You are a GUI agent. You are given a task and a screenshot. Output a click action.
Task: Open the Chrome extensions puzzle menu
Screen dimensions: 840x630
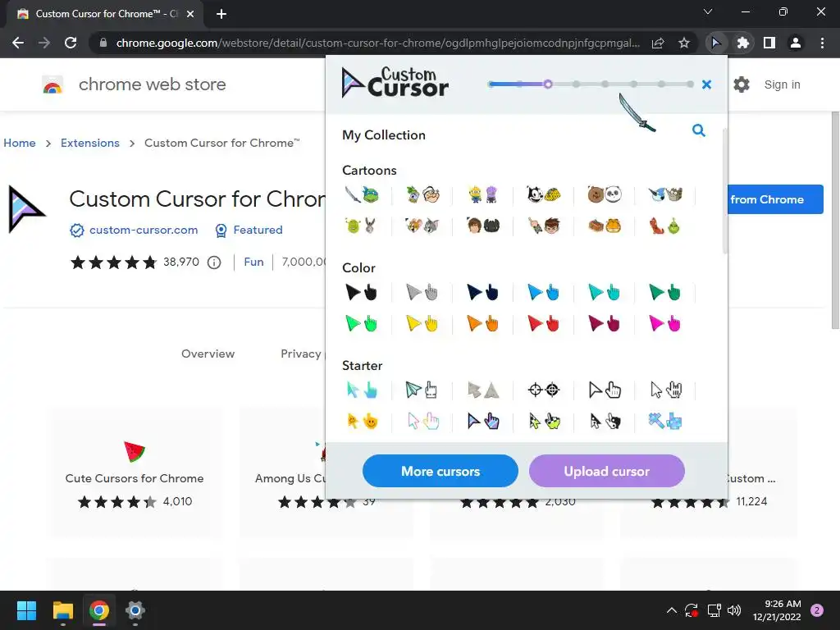coord(742,43)
